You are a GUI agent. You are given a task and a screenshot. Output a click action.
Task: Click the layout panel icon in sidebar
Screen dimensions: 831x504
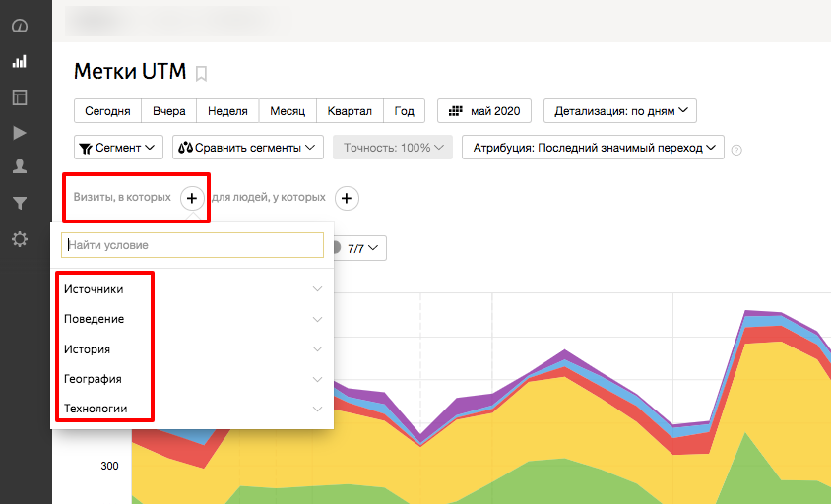(x=19, y=96)
